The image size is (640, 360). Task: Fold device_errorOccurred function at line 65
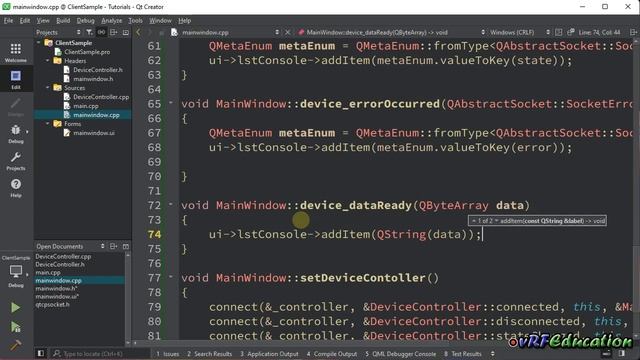pyautogui.click(x=171, y=102)
